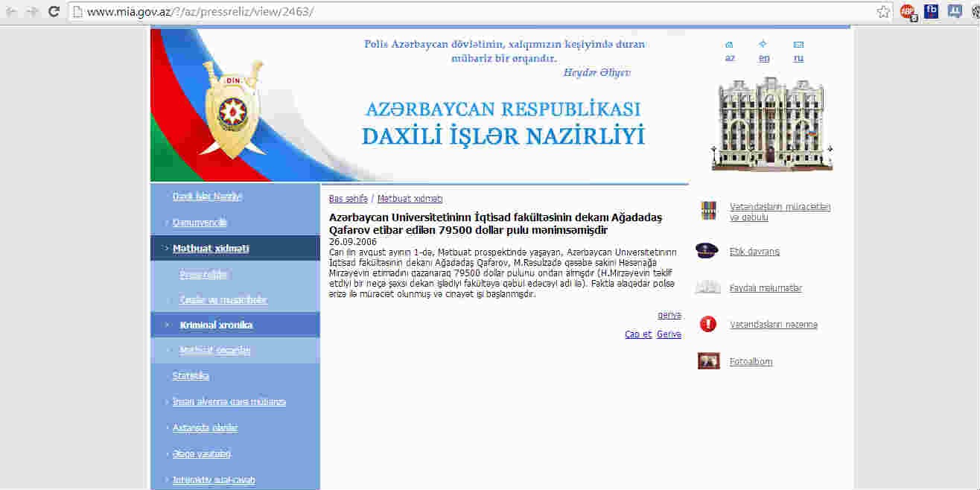
Task: Click the browser reload button
Action: click(54, 11)
